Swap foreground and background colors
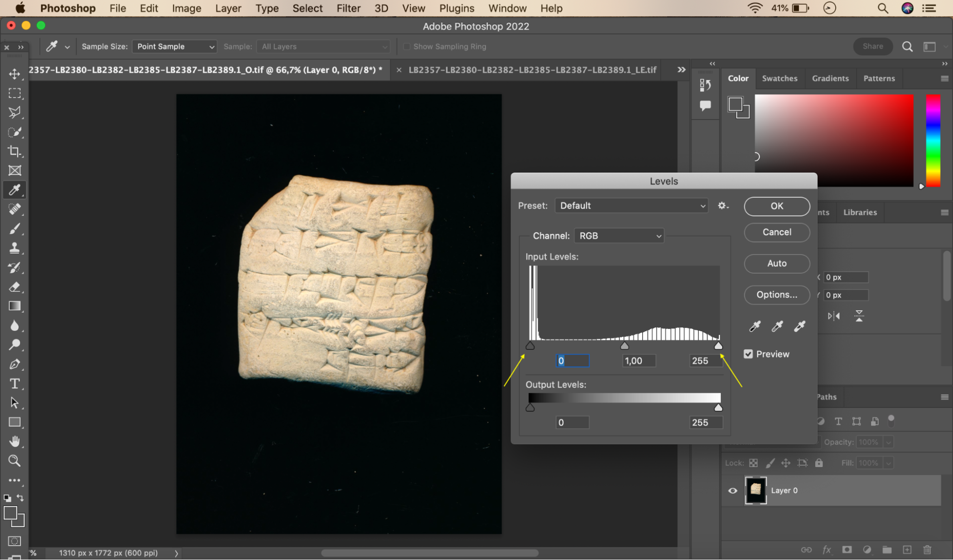Screen dimensions: 953x560 click(x=20, y=498)
